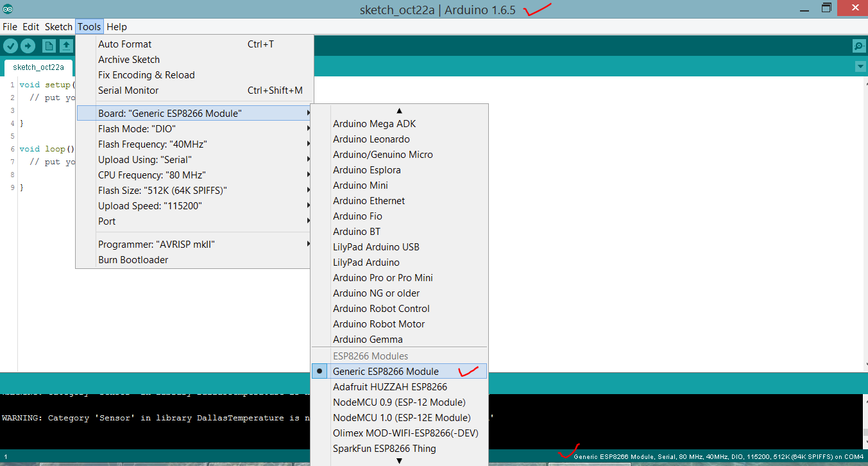
Task: Select Arduino Mini board
Action: (x=400, y=186)
